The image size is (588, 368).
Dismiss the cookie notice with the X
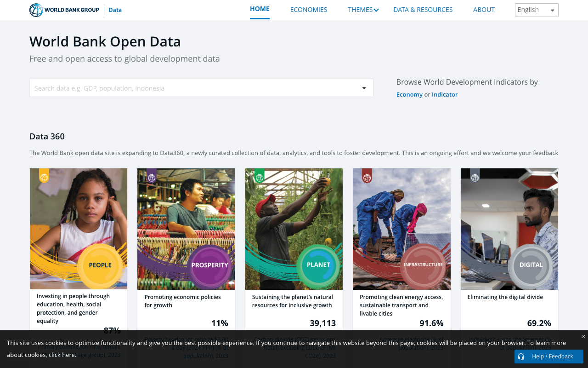583,336
